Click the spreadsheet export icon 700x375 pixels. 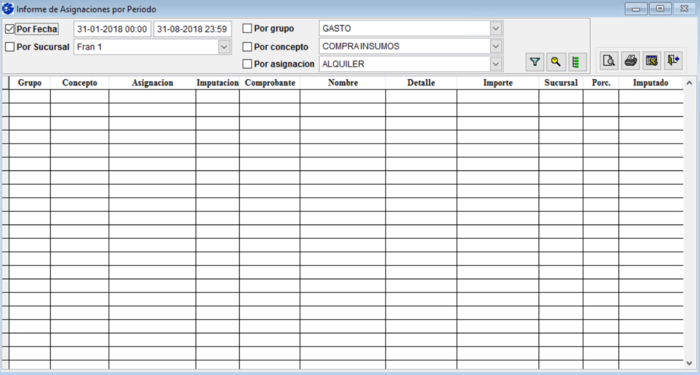(x=652, y=61)
